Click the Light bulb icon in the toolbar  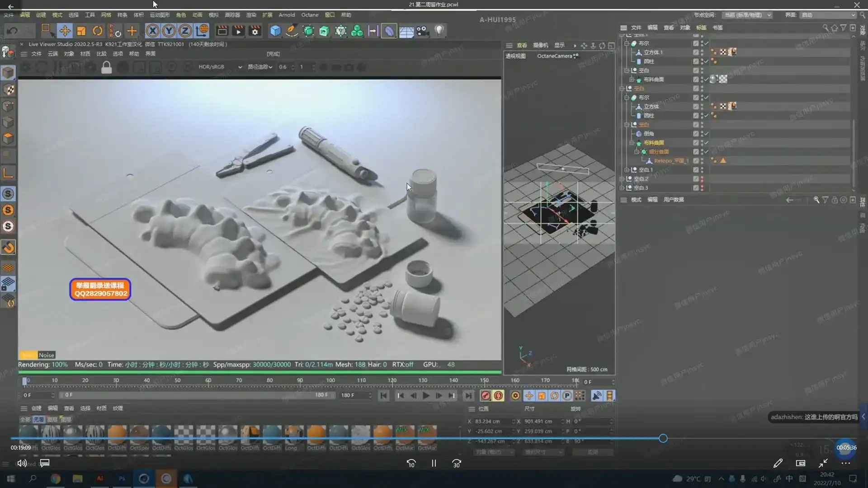pyautogui.click(x=439, y=31)
